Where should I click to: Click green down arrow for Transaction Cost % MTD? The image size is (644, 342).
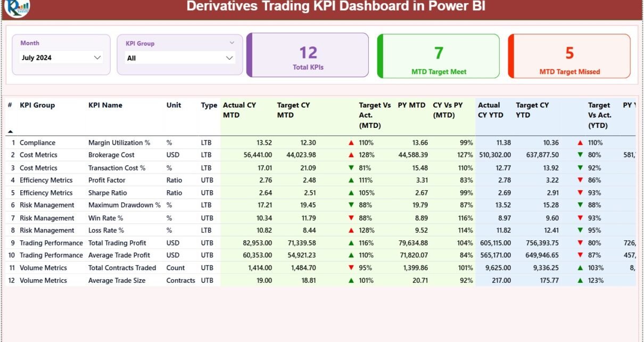351,168
